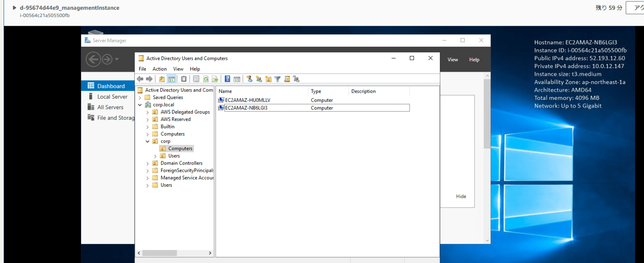Image resolution: width=644 pixels, height=263 pixels.
Task: Expand the Builtin container
Action: coord(147,127)
